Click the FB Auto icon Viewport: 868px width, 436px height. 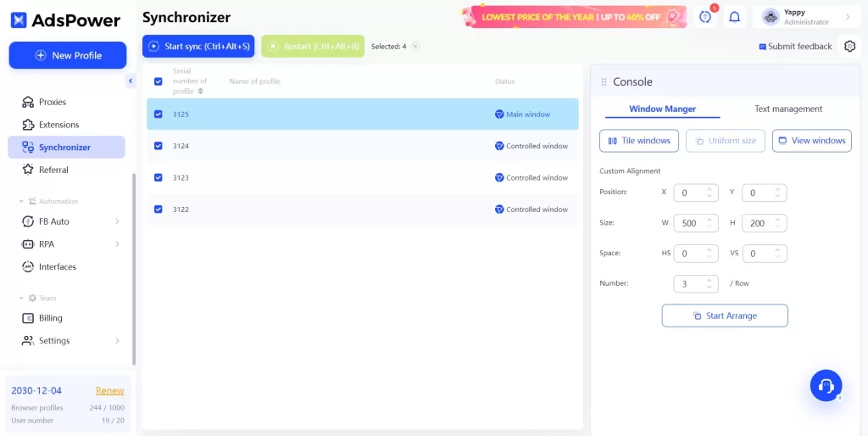click(x=28, y=221)
